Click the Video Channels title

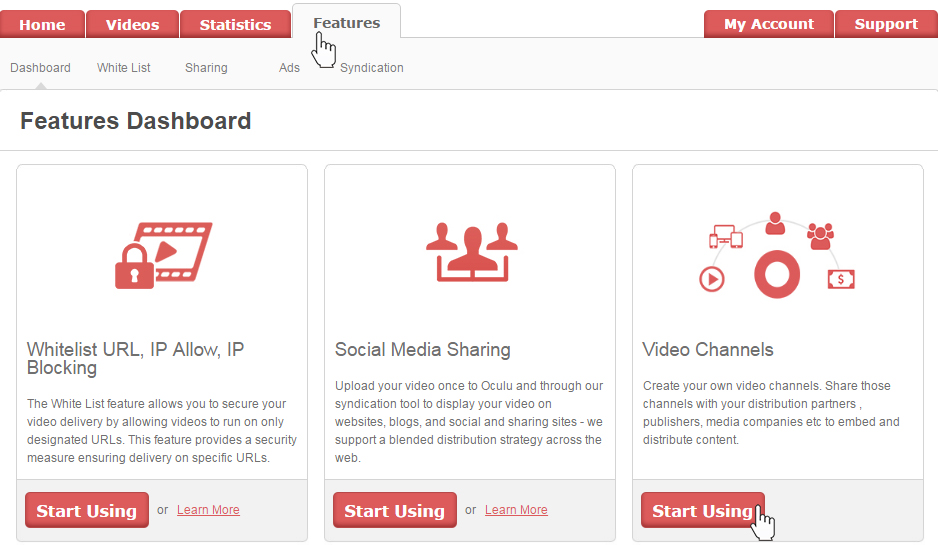click(708, 349)
